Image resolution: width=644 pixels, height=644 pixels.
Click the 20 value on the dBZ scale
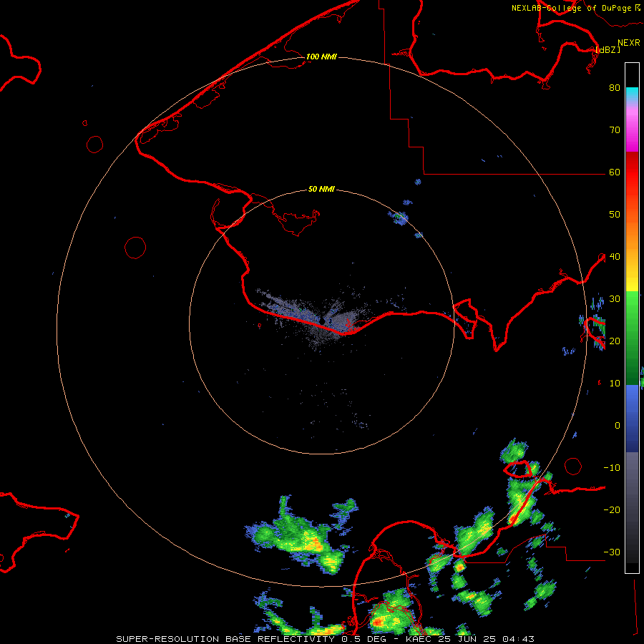click(x=615, y=341)
